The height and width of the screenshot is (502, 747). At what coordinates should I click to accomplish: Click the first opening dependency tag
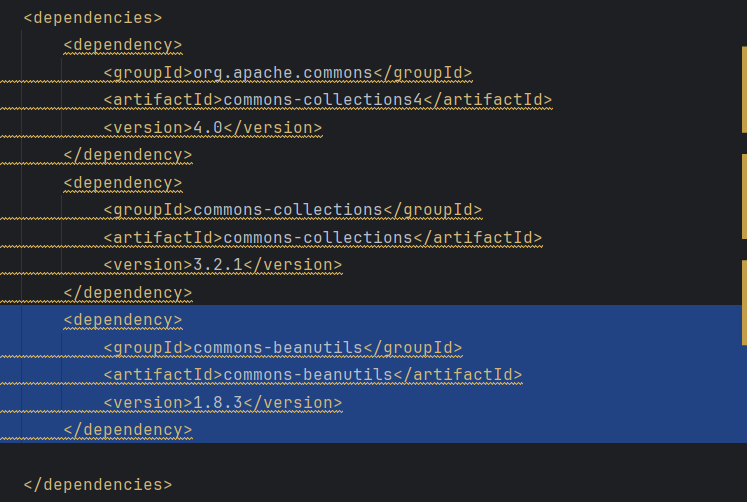(122, 45)
